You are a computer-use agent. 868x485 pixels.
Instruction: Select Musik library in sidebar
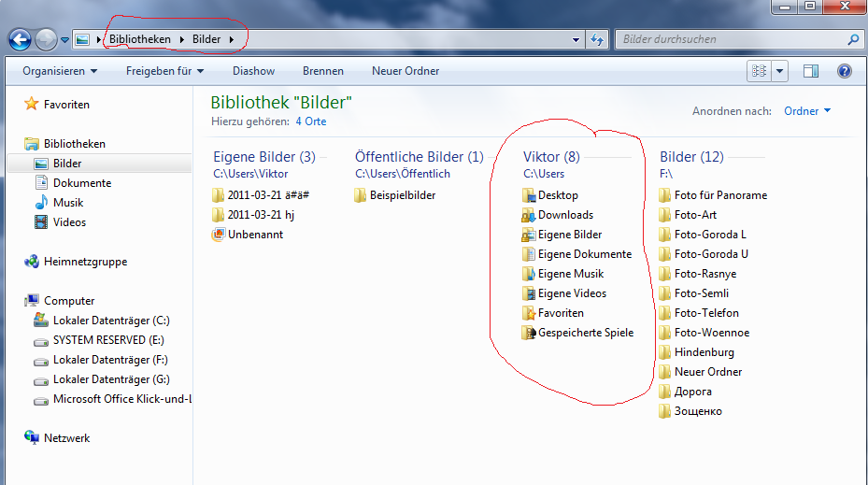[x=67, y=203]
